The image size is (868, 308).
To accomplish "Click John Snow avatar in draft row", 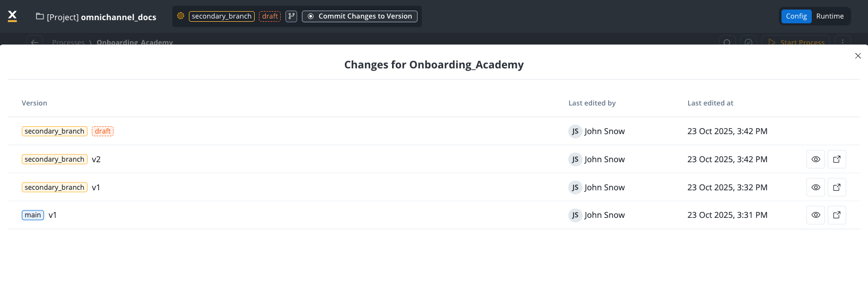I will pos(575,131).
